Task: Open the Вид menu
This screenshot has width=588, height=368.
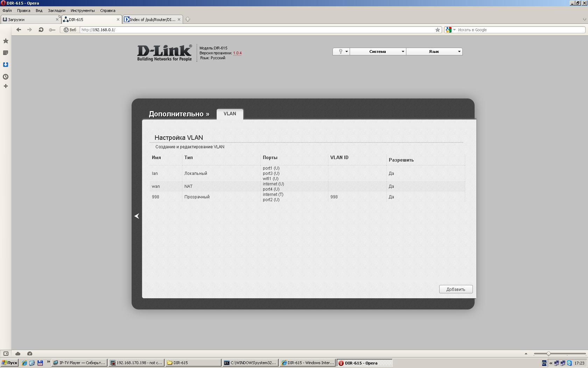Action: [x=39, y=11]
